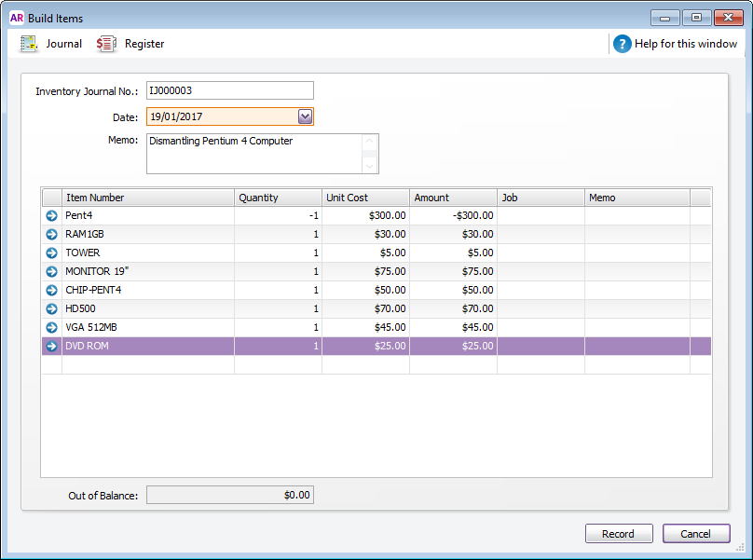Click the arrow icon beside Pent4

(51, 215)
